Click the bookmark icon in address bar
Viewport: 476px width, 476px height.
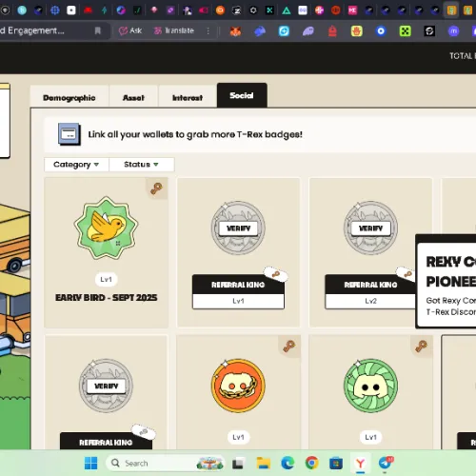pyautogui.click(x=98, y=30)
